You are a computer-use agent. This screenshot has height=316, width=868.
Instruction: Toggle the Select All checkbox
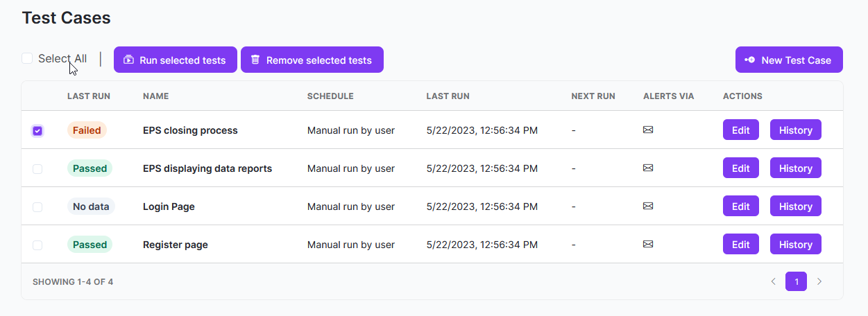click(x=27, y=58)
